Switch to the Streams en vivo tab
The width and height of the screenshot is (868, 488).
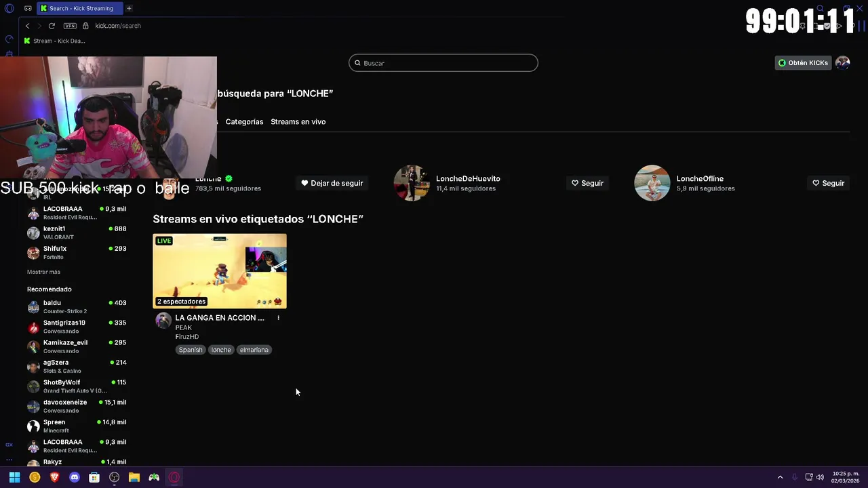298,122
